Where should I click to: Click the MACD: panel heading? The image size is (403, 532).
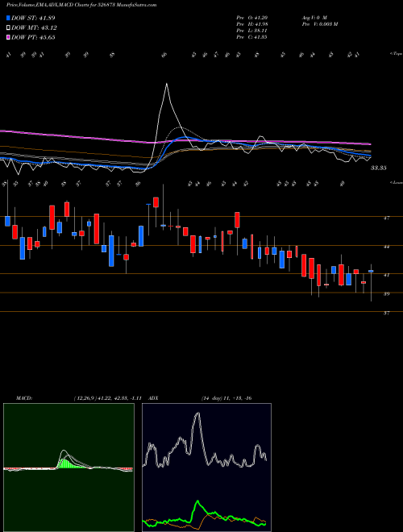coord(23,398)
